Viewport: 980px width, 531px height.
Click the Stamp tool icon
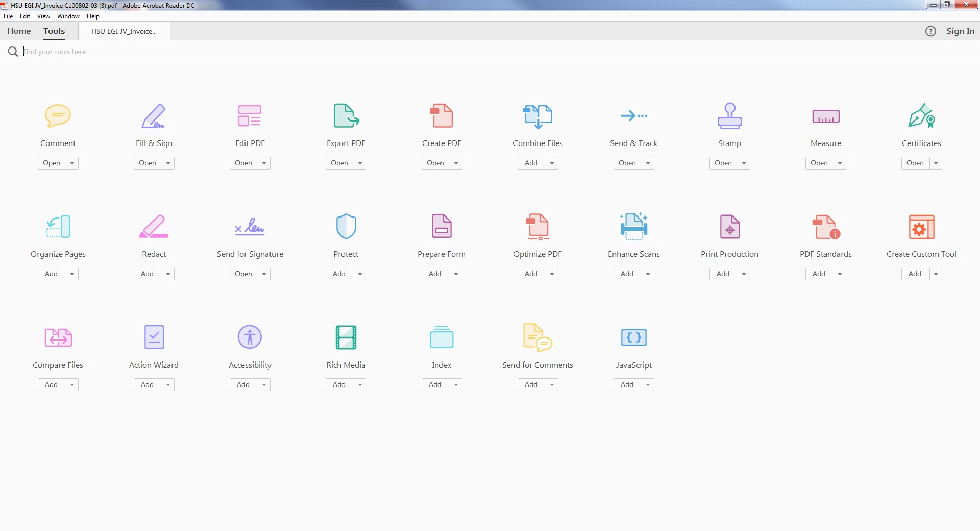click(x=729, y=116)
